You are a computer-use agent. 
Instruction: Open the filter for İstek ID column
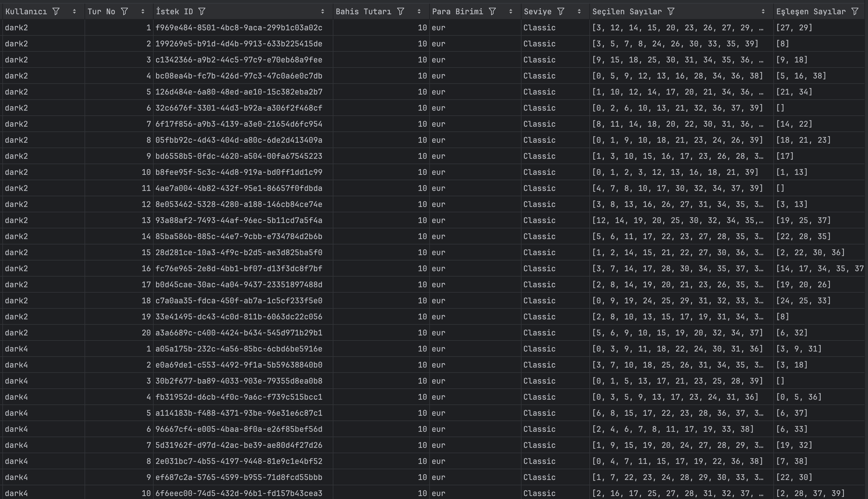pos(202,12)
